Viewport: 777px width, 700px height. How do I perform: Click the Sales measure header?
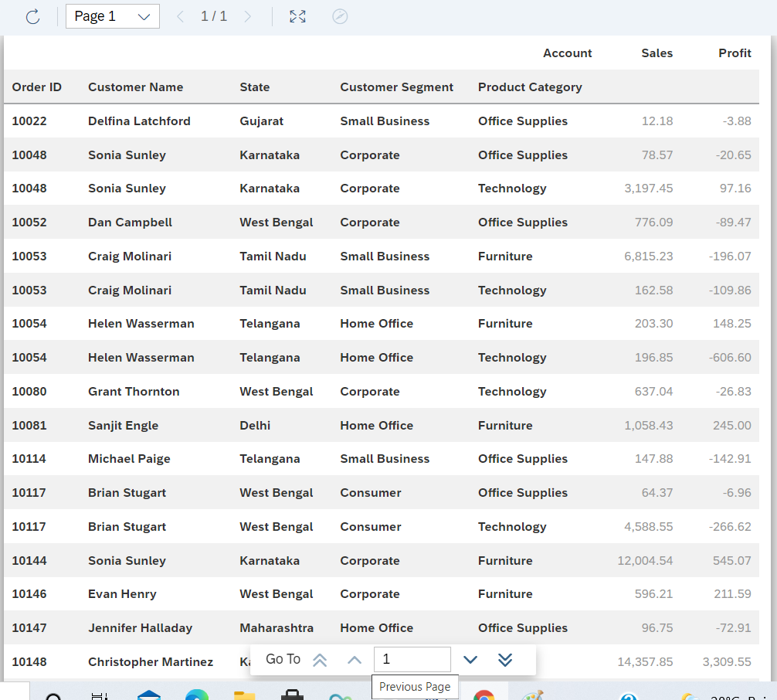coord(657,53)
